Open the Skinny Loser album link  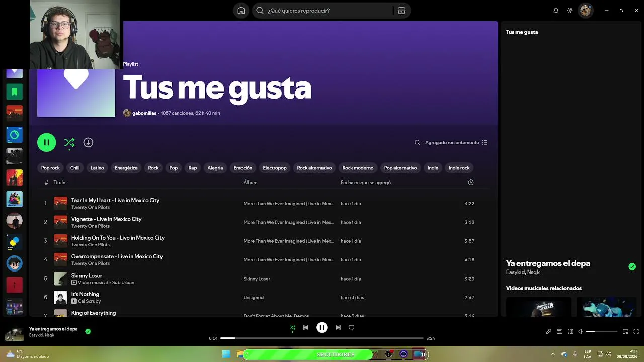(257, 279)
